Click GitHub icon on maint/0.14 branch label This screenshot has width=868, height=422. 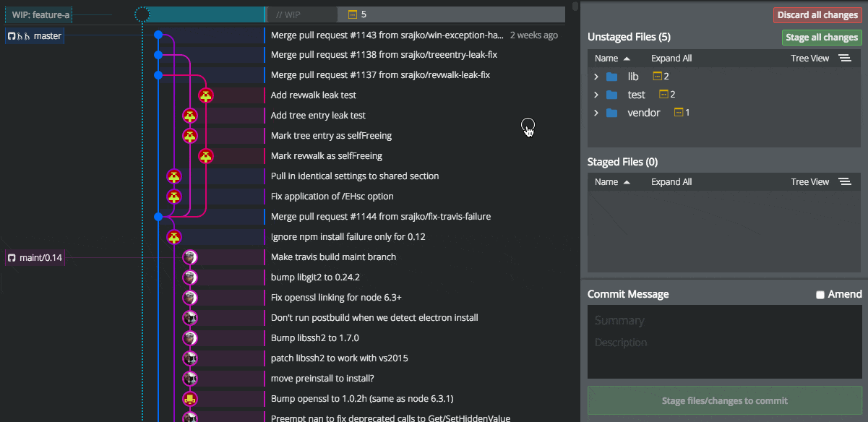tap(12, 257)
